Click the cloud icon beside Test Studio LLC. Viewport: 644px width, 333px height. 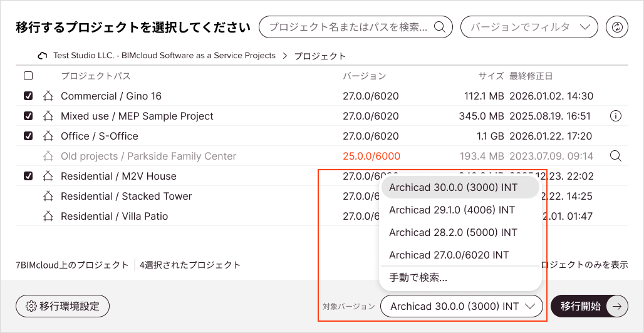43,56
